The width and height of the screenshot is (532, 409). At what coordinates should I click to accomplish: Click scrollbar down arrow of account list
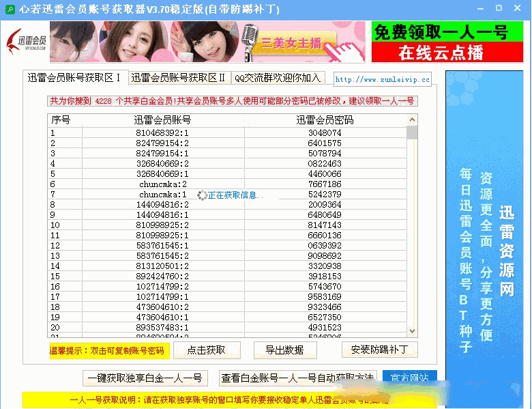point(412,331)
